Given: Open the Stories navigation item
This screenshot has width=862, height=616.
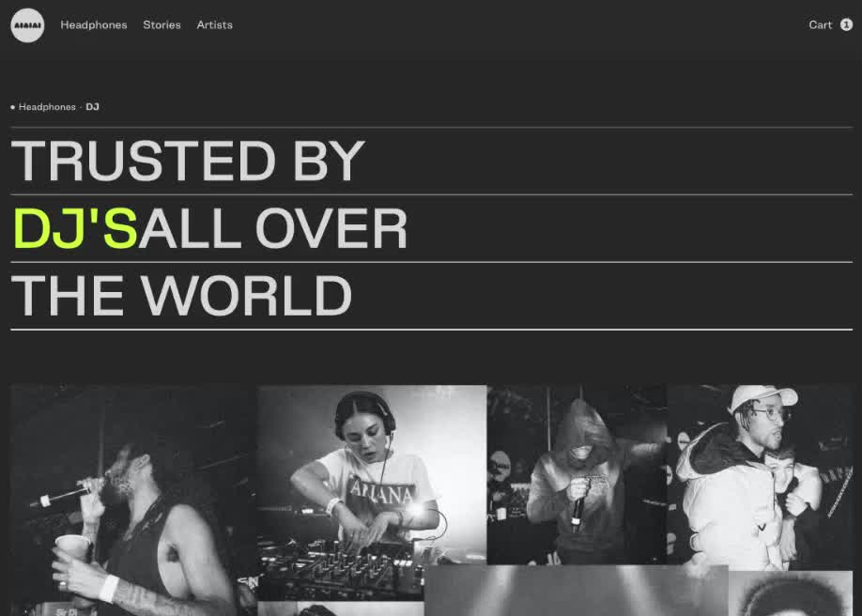Looking at the screenshot, I should 162,24.
